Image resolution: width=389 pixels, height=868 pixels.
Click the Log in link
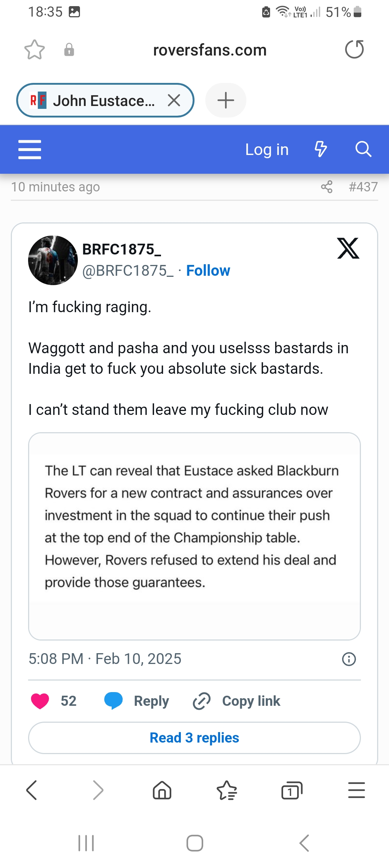tap(267, 150)
